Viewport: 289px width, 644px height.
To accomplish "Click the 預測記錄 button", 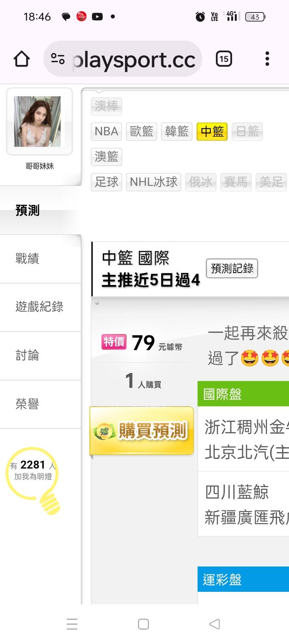I will [232, 268].
